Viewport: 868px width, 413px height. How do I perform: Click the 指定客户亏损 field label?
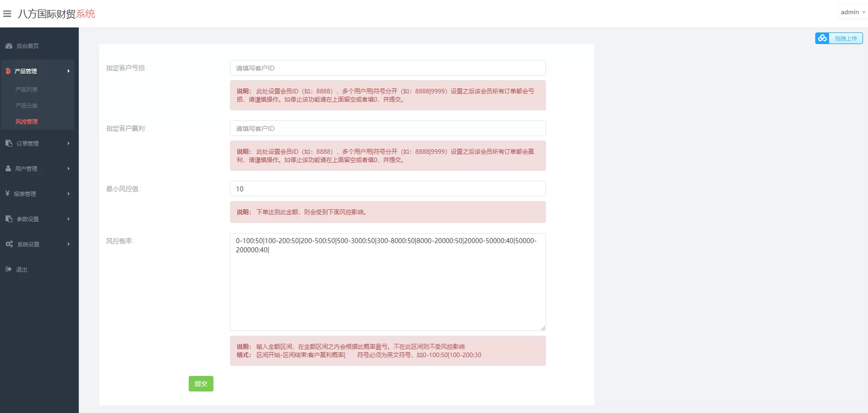tap(126, 68)
